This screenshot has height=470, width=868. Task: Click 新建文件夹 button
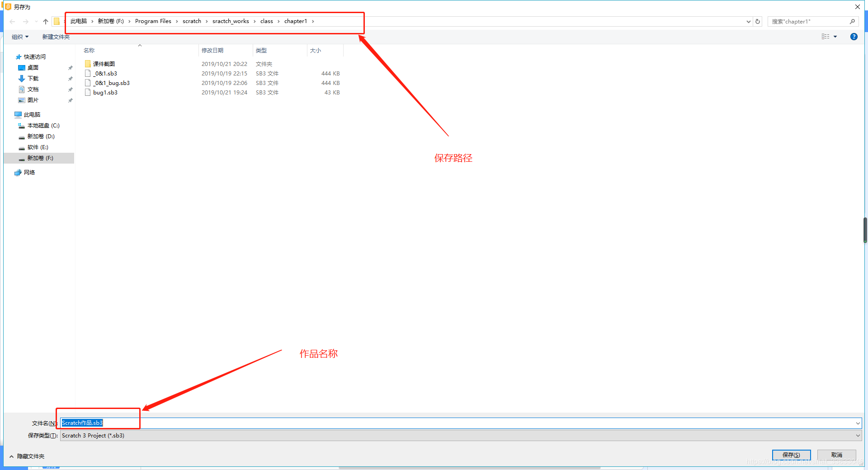[x=56, y=37]
